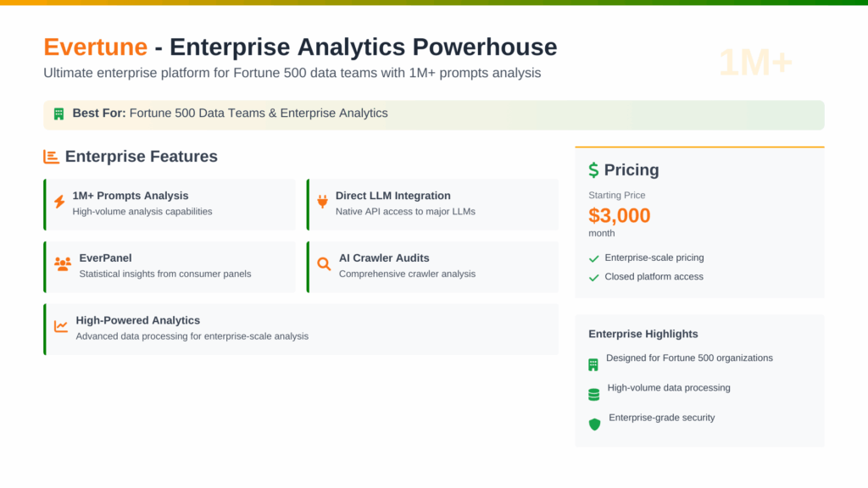This screenshot has width=868, height=488.
Task: Click the plug icon for Direct LLM Integration
Action: (322, 202)
